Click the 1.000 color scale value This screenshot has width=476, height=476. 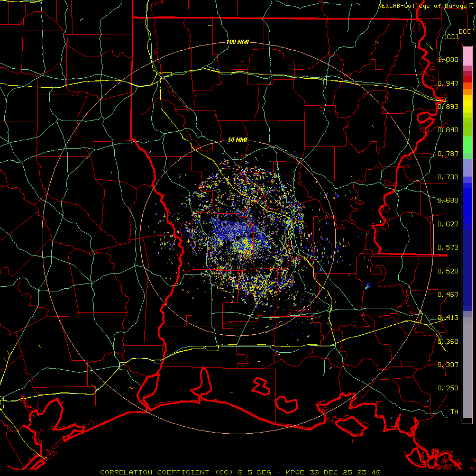click(x=448, y=59)
